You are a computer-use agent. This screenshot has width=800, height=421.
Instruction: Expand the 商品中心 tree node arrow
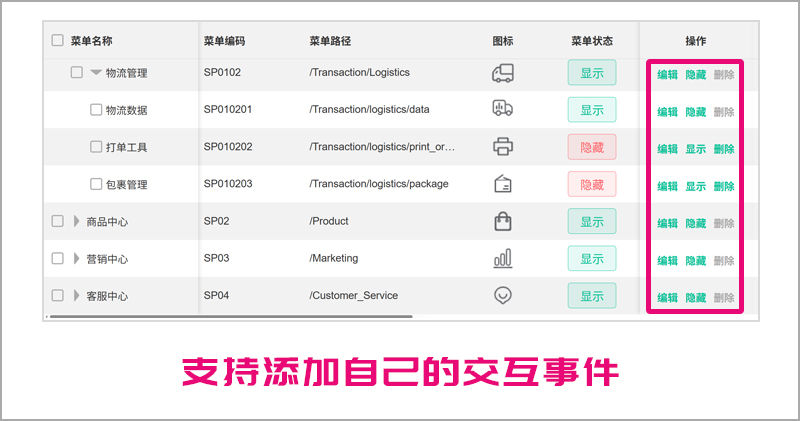(77, 221)
